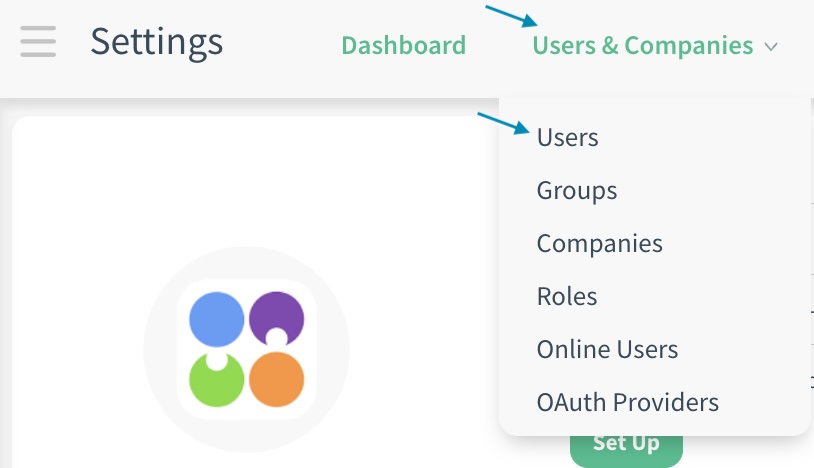
Task: Click the blue circle in the app logo
Action: (216, 319)
